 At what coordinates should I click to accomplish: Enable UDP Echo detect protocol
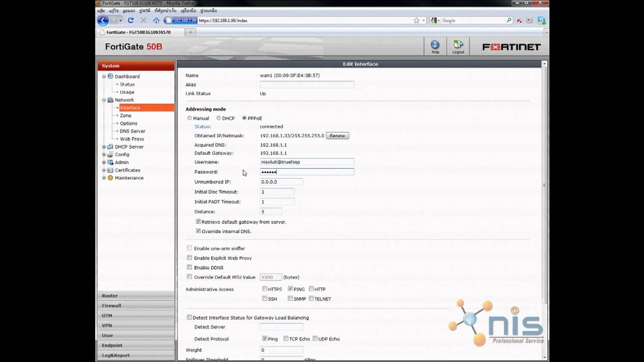(x=315, y=338)
